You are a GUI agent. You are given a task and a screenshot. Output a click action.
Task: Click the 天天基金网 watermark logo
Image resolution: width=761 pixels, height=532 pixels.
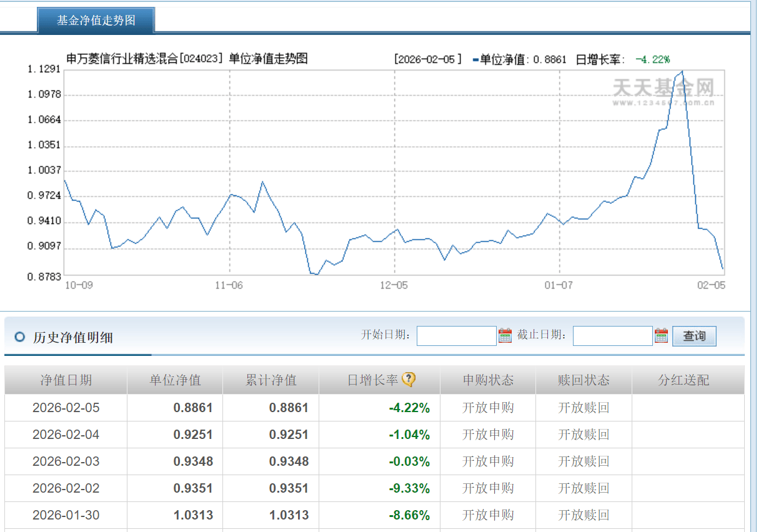pyautogui.click(x=663, y=89)
